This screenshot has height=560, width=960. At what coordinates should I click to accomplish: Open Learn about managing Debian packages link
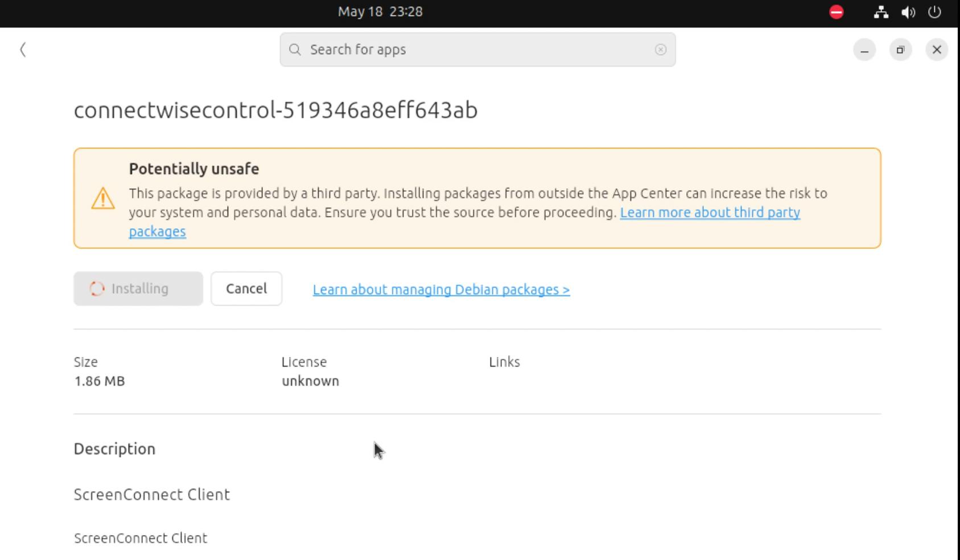point(441,290)
